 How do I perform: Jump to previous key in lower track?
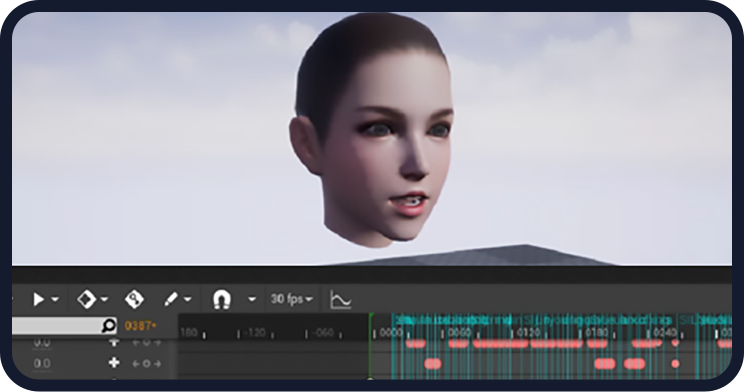point(136,364)
